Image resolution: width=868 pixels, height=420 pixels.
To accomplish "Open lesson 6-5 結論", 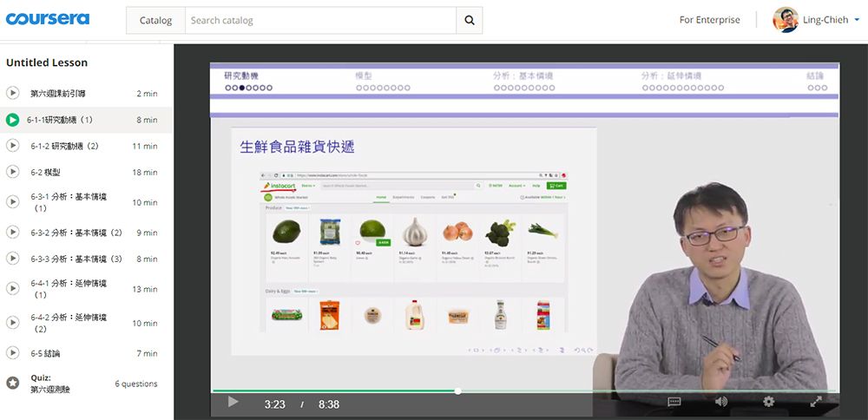I will coord(45,353).
